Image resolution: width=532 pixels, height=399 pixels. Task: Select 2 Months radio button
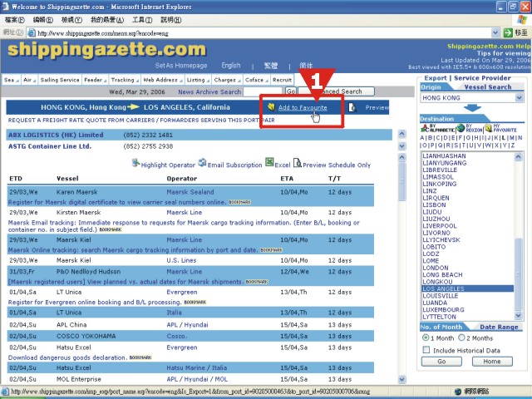(x=461, y=338)
